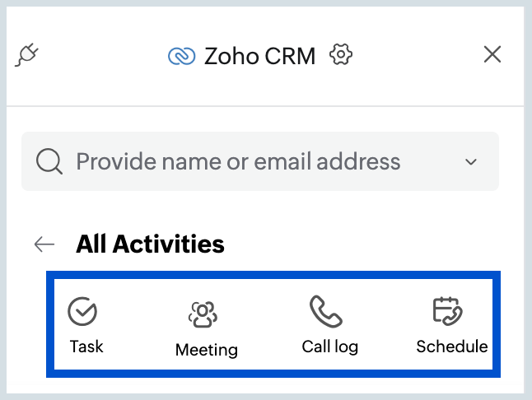Select the Meeting people icon
This screenshot has width=532, height=400.
[x=203, y=314]
